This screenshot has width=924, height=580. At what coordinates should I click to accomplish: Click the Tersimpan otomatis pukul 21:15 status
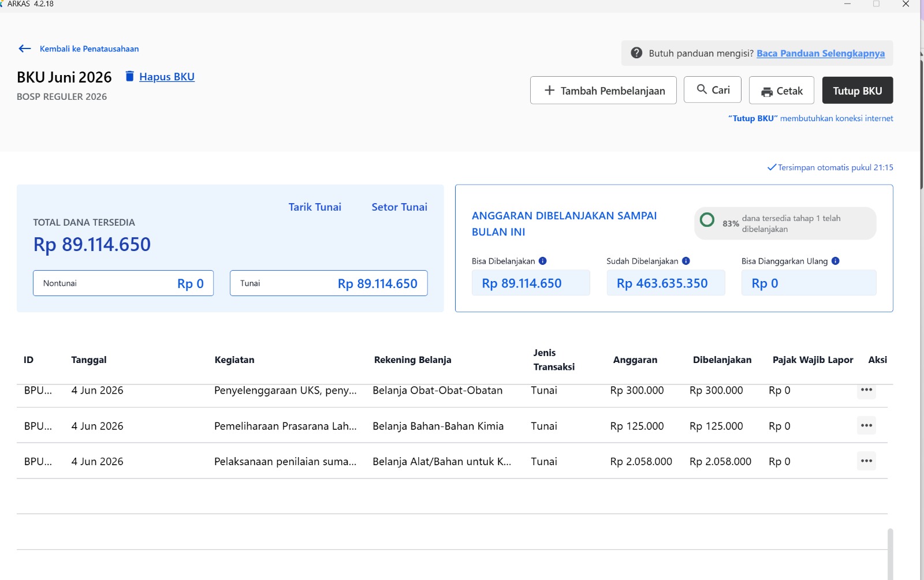click(x=830, y=167)
